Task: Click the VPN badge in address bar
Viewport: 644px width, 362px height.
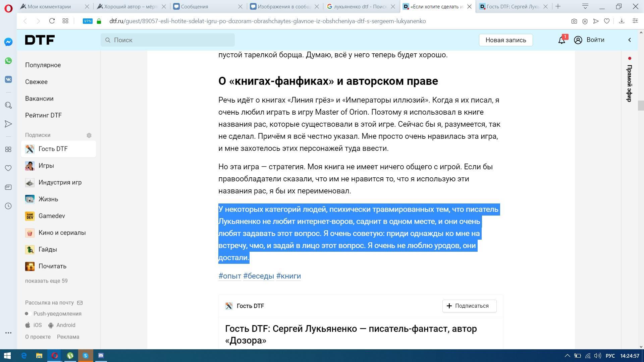Action: [88, 21]
